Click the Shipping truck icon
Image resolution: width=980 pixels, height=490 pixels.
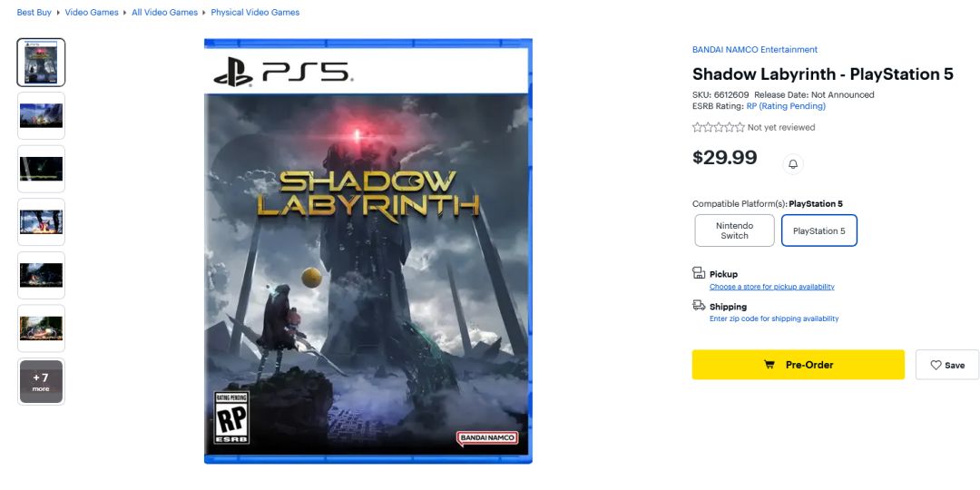point(699,306)
